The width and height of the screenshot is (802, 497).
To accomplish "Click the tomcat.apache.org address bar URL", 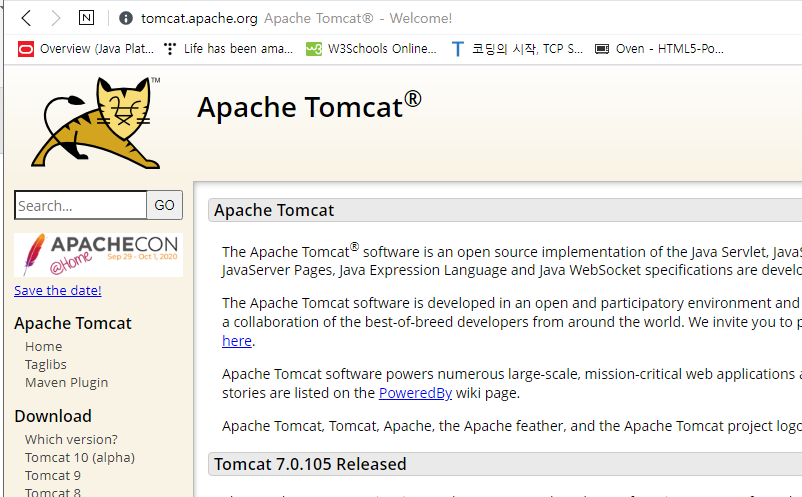I will [199, 18].
